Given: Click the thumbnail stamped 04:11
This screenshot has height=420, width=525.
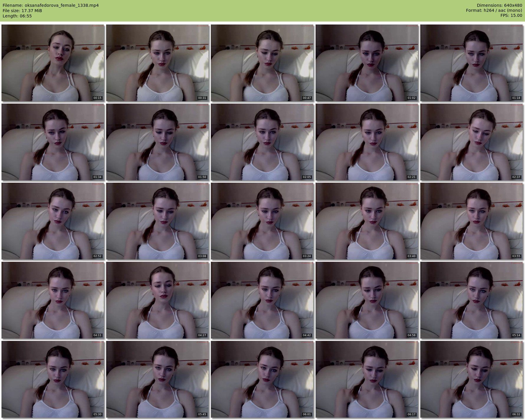Looking at the screenshot, I should point(53,300).
